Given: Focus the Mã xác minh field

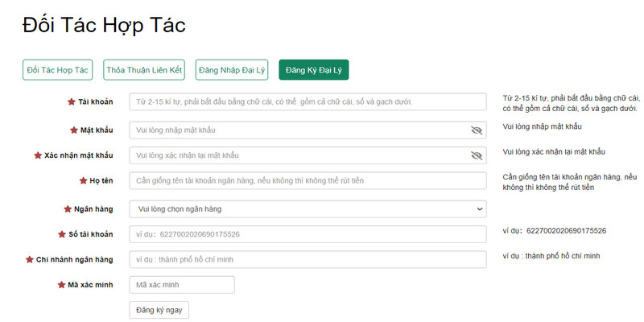Looking at the screenshot, I should 182,284.
